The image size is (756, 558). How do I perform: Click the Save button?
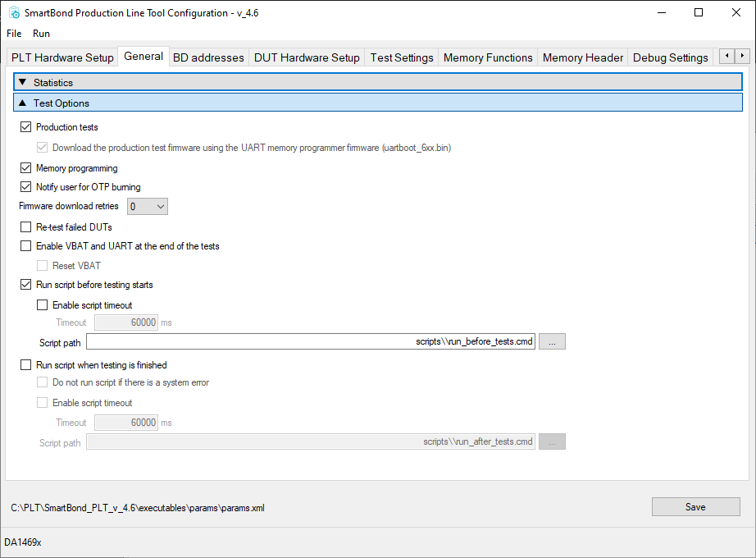click(695, 507)
